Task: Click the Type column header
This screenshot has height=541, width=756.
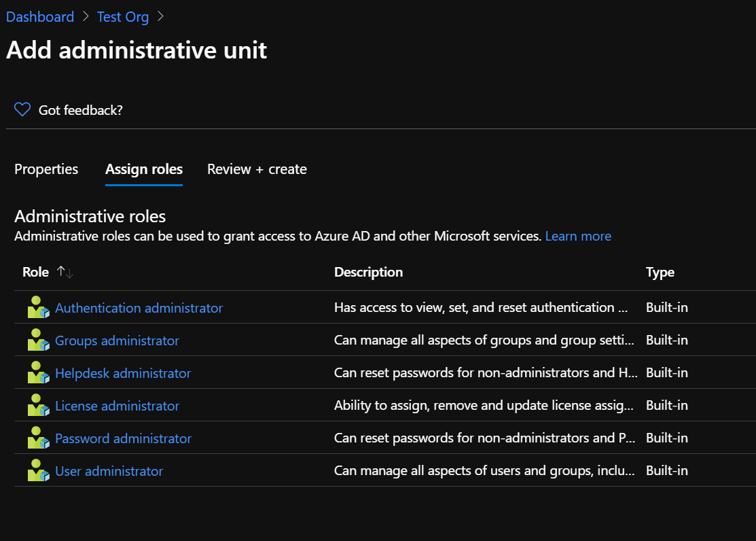Action: (x=660, y=273)
